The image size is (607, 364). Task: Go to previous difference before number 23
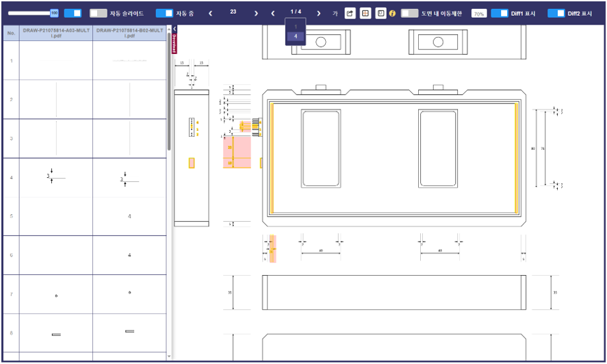tap(210, 13)
